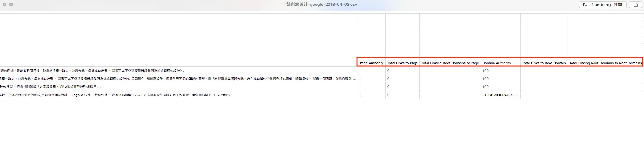
Task: Select the description cell ending 為您處理網站設計的.
Action: click(x=179, y=71)
